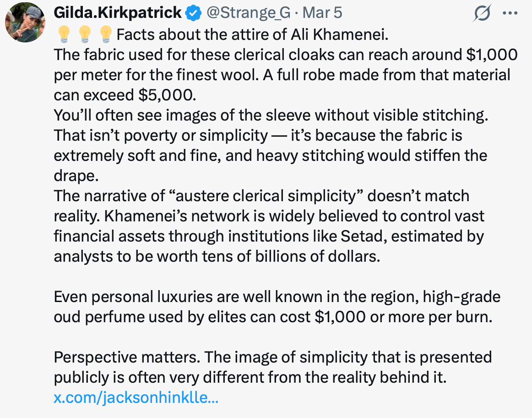The width and height of the screenshot is (532, 418).
Task: Click the Gilda.Kirkpatrick display name
Action: click(118, 13)
